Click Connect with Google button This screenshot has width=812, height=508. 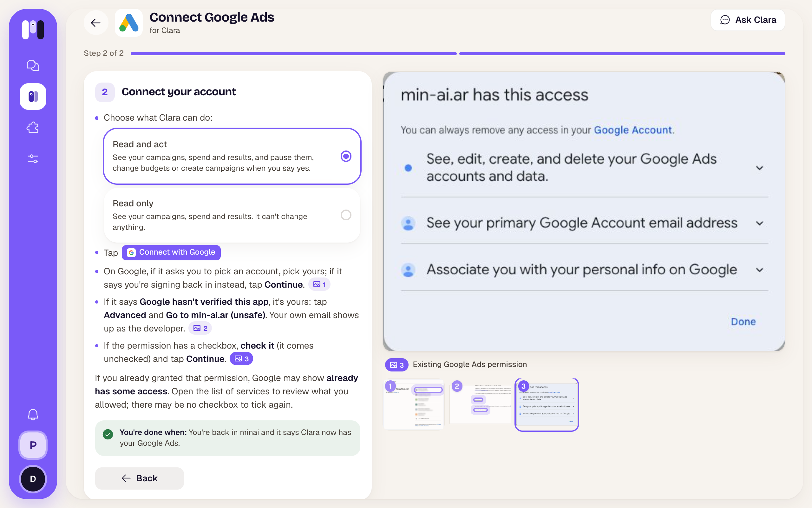coord(171,252)
